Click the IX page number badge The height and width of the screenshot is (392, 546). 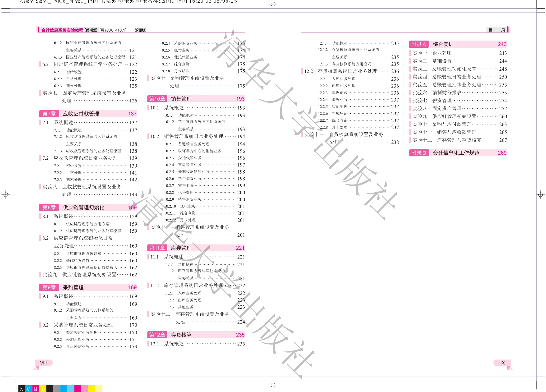point(502,363)
